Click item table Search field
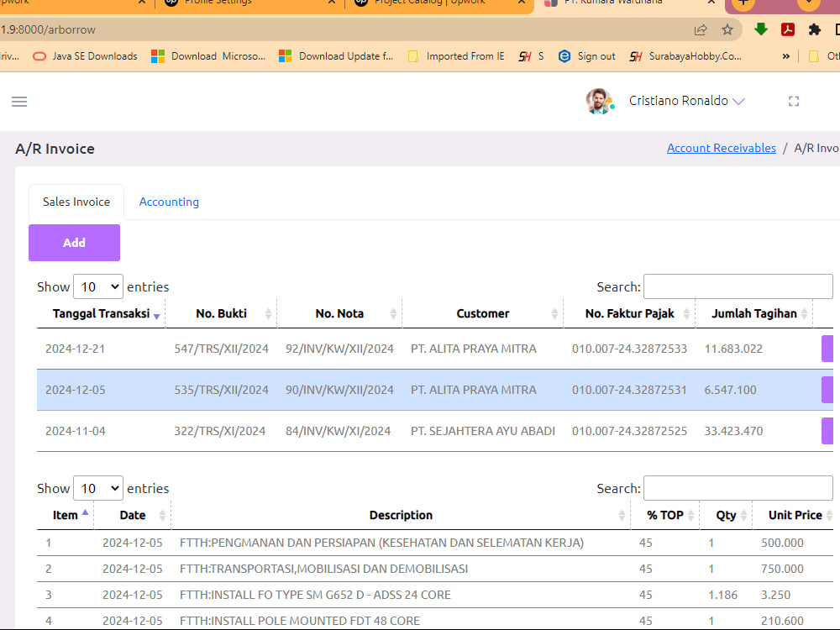The height and width of the screenshot is (630, 840). point(738,488)
